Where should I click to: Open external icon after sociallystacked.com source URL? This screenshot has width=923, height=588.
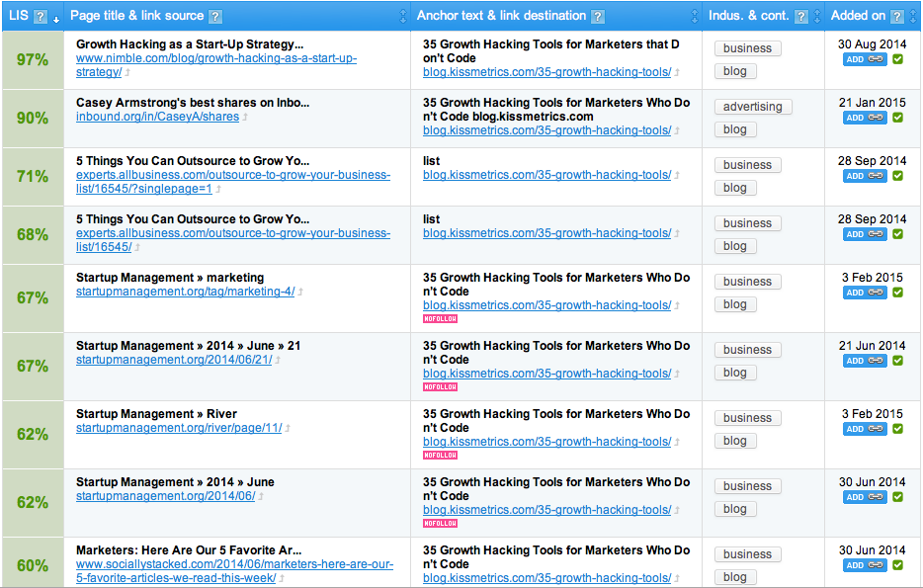pyautogui.click(x=282, y=578)
